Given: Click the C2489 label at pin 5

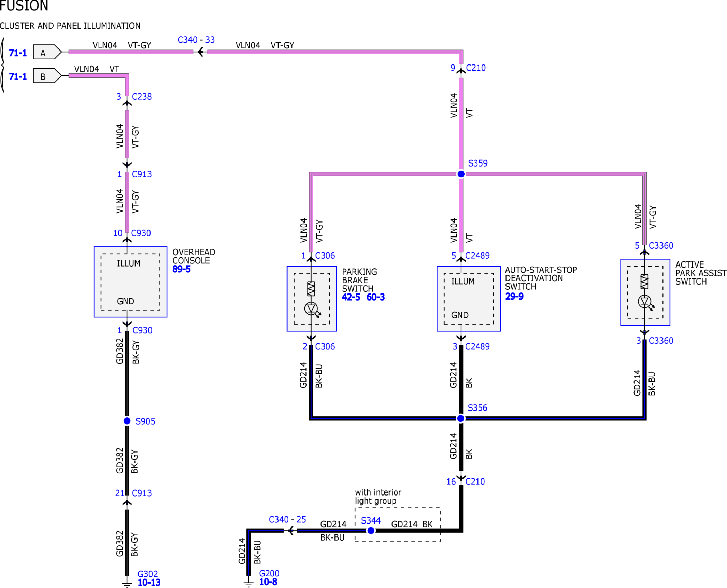Looking at the screenshot, I should (477, 256).
